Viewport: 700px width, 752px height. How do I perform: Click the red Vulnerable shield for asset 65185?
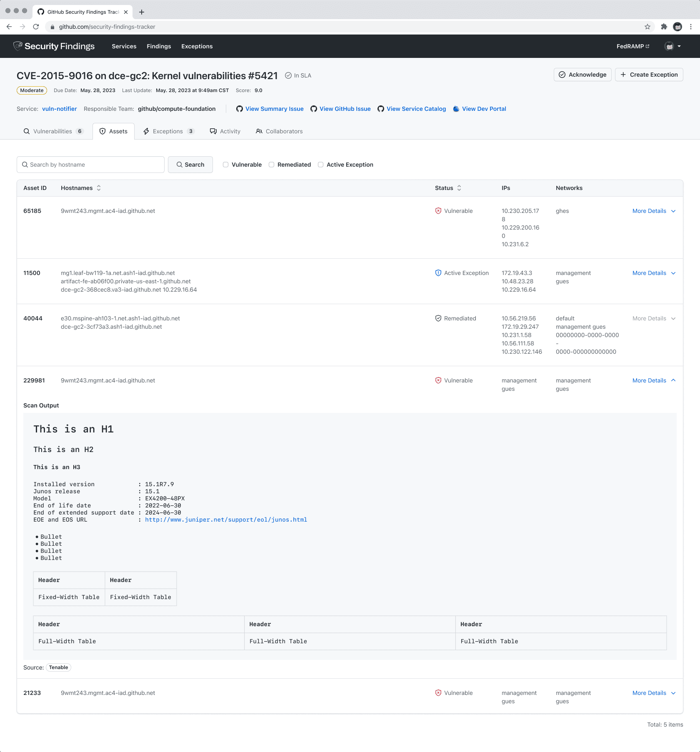tap(438, 211)
